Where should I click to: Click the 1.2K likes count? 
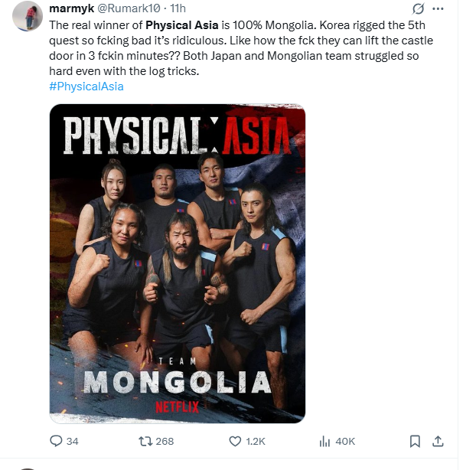click(256, 441)
